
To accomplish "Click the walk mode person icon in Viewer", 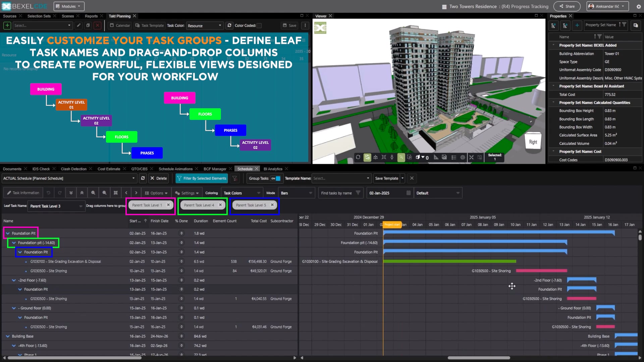I will (x=392, y=157).
